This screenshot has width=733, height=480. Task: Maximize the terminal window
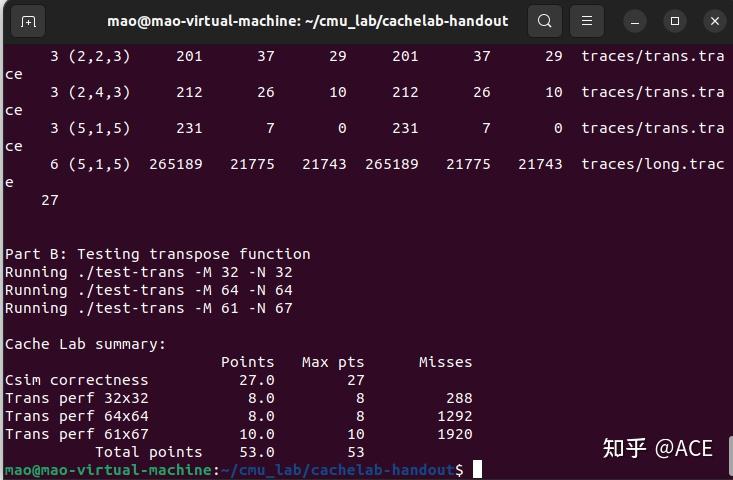[x=675, y=21]
